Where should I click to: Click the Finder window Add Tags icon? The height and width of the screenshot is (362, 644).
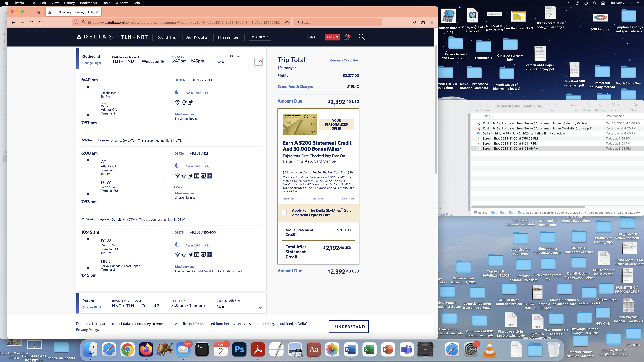[x=600, y=105]
